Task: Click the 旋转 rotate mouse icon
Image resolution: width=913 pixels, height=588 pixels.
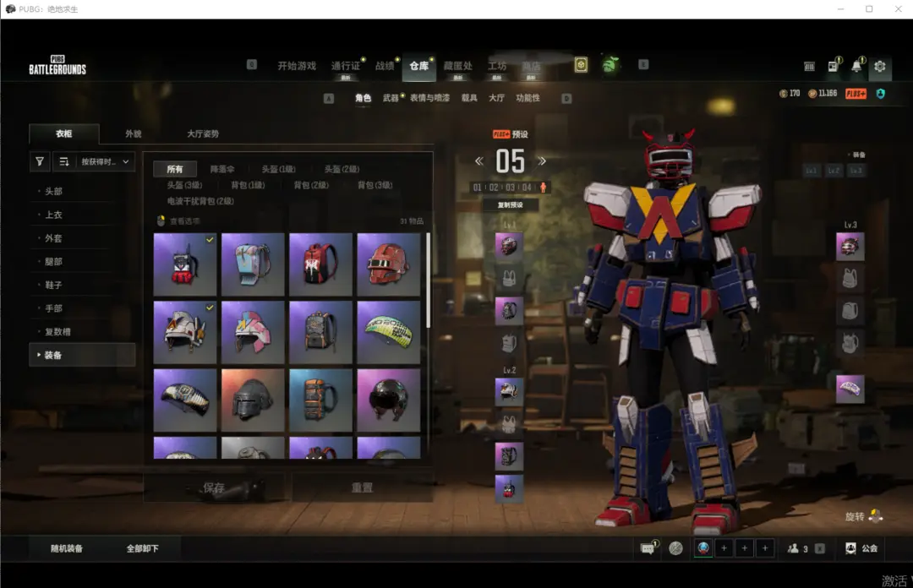Action: tap(875, 516)
